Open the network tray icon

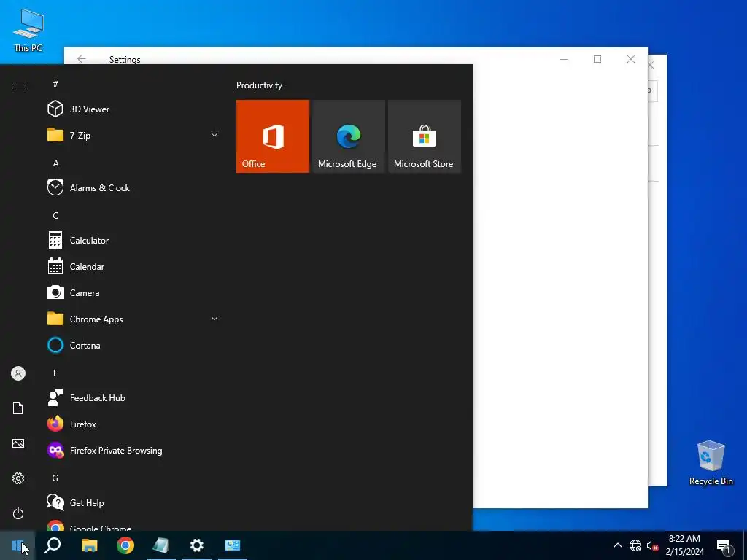click(x=635, y=545)
